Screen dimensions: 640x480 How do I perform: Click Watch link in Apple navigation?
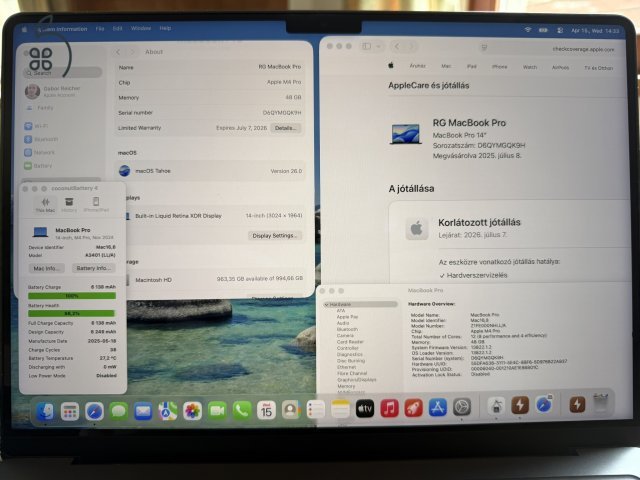[x=530, y=67]
